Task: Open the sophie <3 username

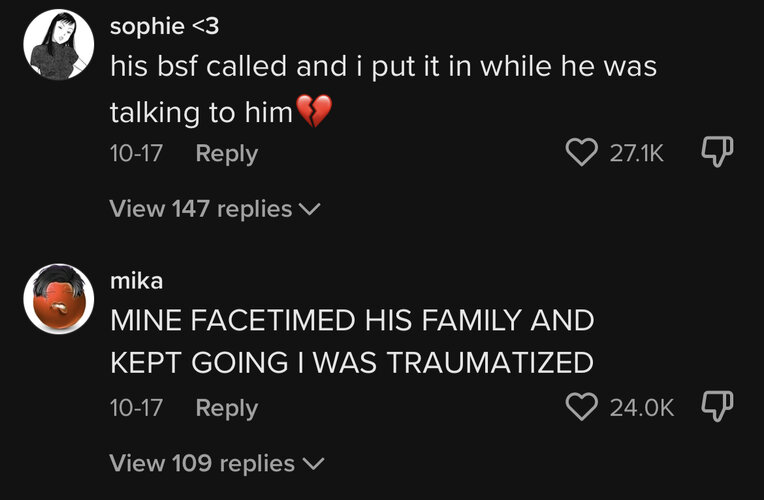Action: pos(164,26)
